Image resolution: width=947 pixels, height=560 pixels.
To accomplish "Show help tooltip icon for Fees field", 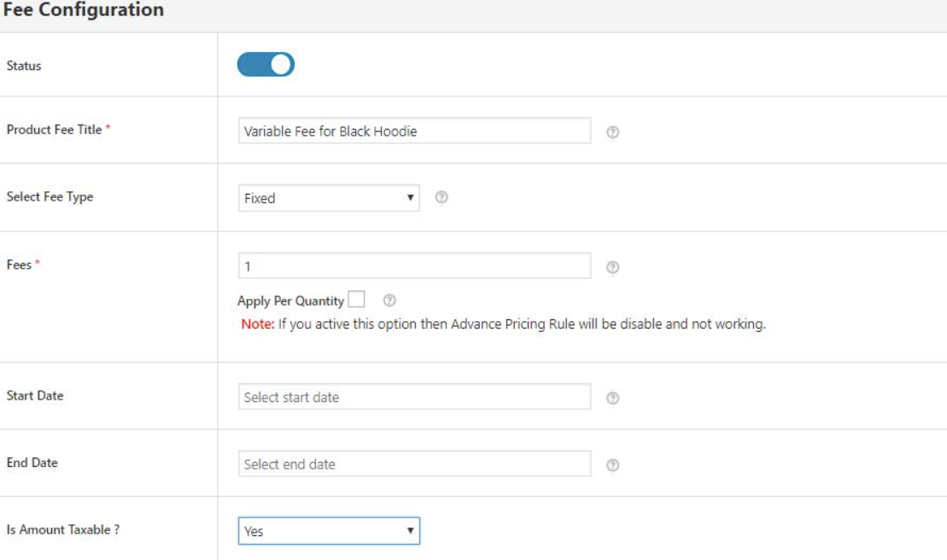I will (612, 267).
